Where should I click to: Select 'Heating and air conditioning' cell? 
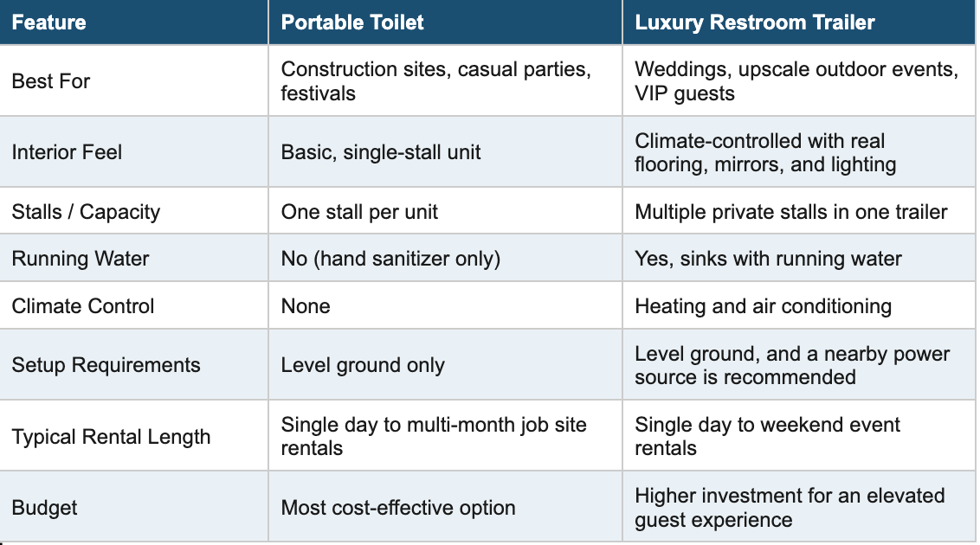tap(799, 305)
